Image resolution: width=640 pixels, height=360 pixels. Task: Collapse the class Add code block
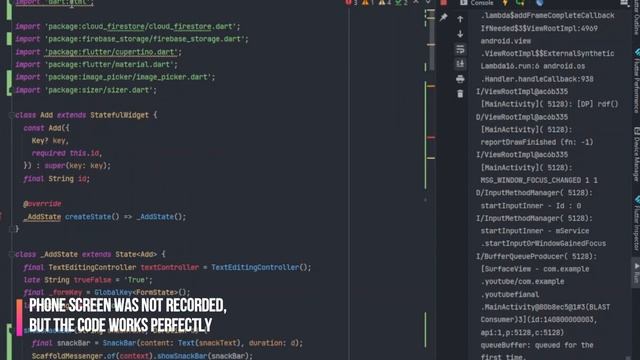pos(11,116)
